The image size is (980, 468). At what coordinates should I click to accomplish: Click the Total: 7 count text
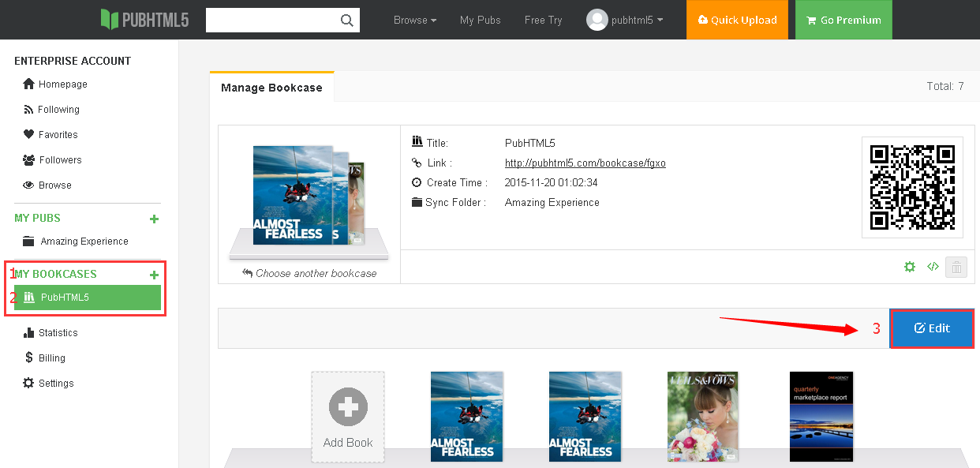point(944,87)
